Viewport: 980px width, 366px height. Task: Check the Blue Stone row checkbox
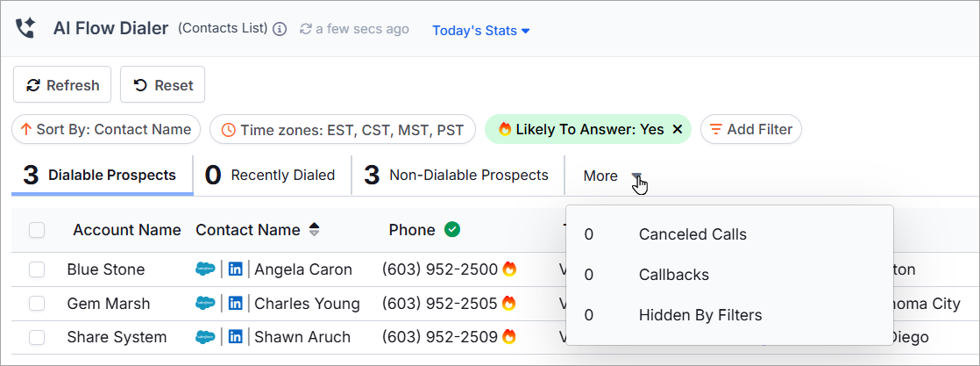point(37,269)
